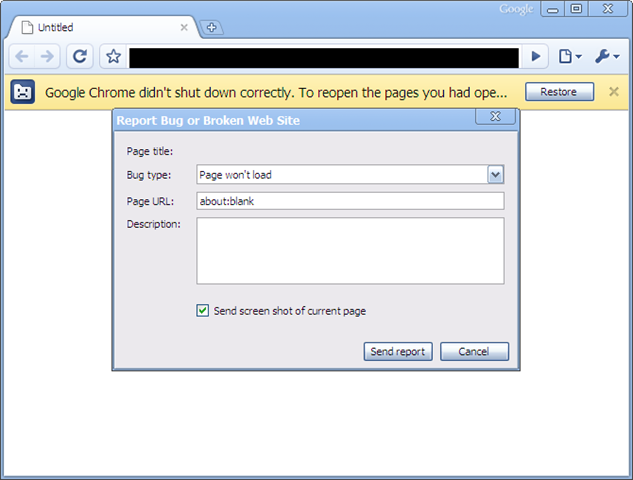The height and width of the screenshot is (480, 633).
Task: Reload the page with the refresh icon
Action: point(80,56)
